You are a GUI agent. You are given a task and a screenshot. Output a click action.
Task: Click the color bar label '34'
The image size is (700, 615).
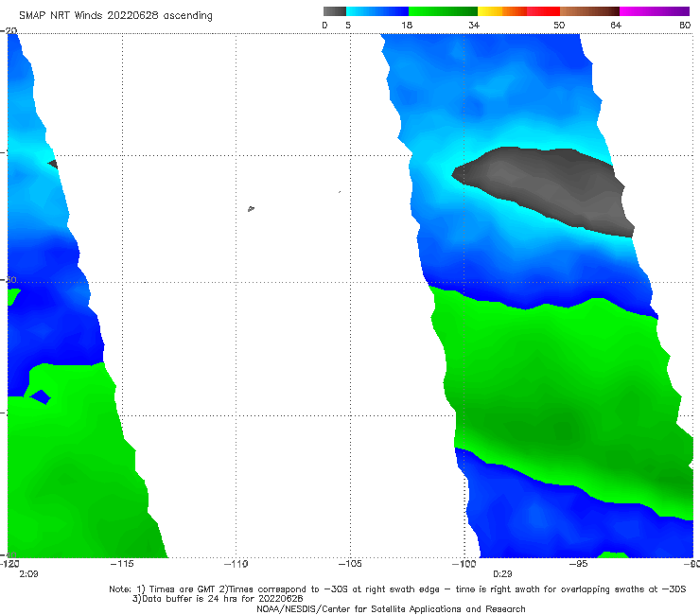tap(474, 25)
